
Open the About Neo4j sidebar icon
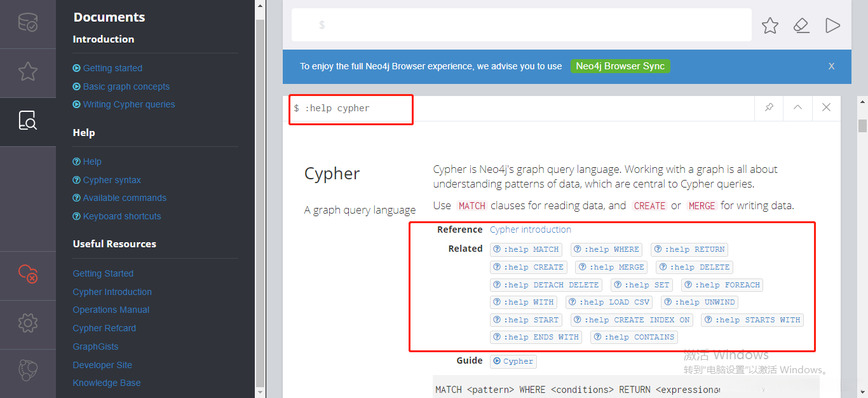[28, 370]
